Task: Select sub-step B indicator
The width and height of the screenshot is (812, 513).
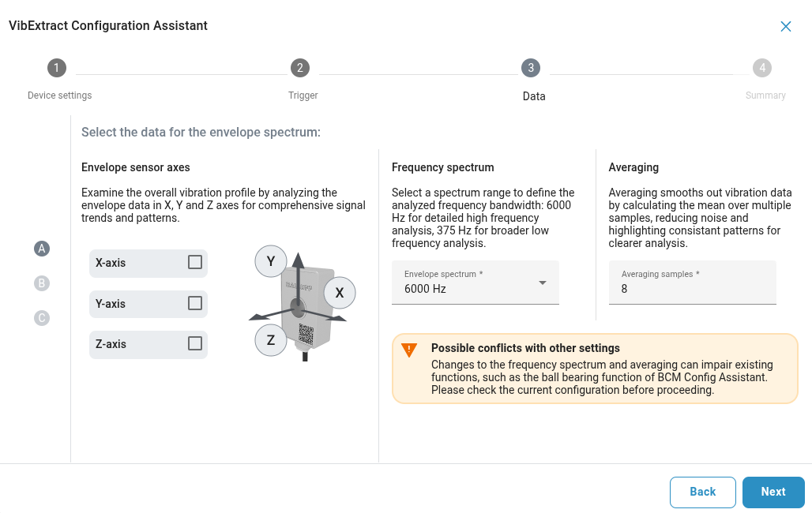Action: point(42,283)
